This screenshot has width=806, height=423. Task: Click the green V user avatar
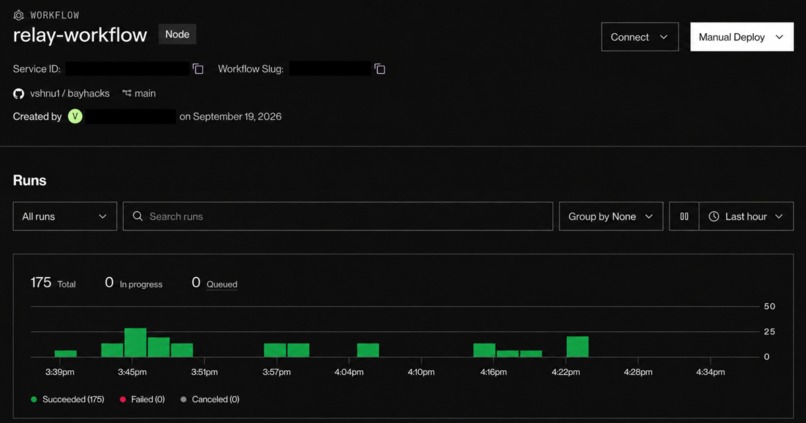(x=75, y=117)
